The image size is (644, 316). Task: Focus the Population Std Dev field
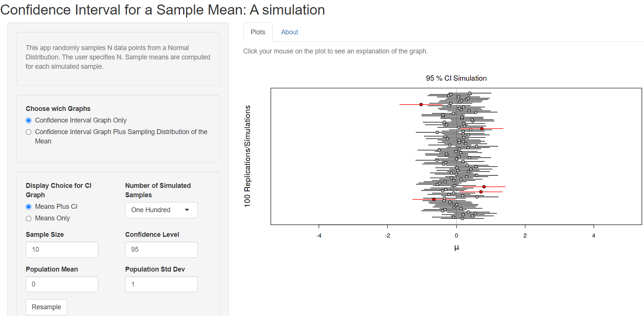click(161, 284)
